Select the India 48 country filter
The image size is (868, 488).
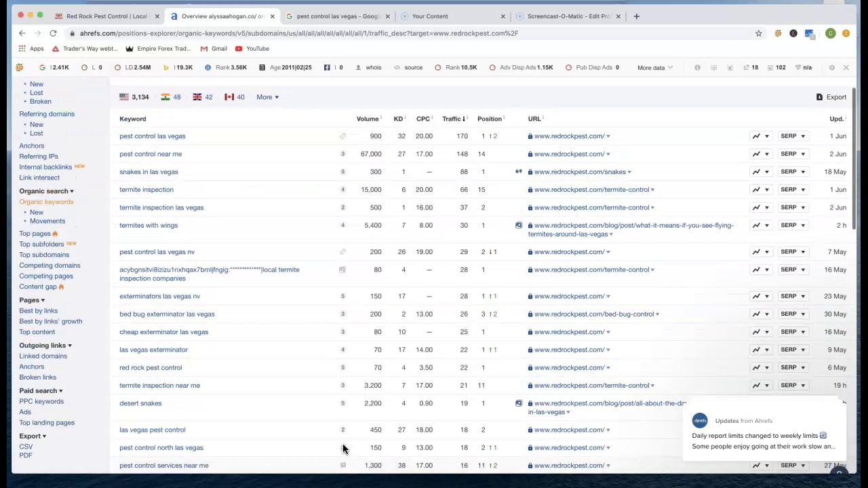[171, 98]
